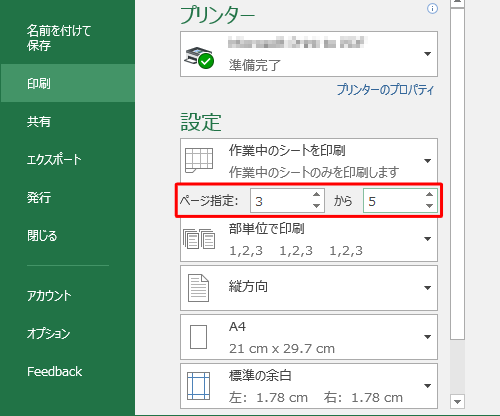Image resolution: width=500 pixels, height=416 pixels.
Task: Open アカウント settings
Action: point(49,296)
